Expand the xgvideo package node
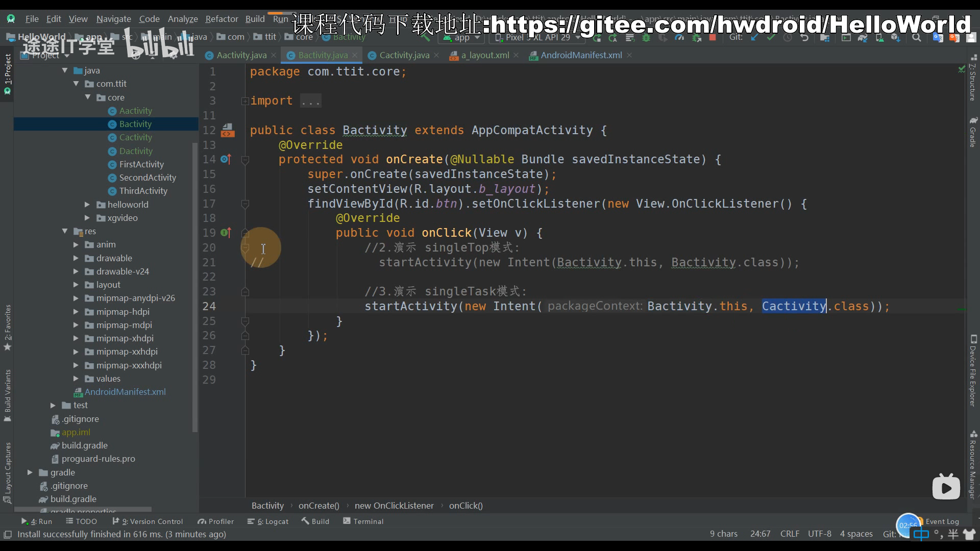This screenshot has height=551, width=980. [x=87, y=218]
